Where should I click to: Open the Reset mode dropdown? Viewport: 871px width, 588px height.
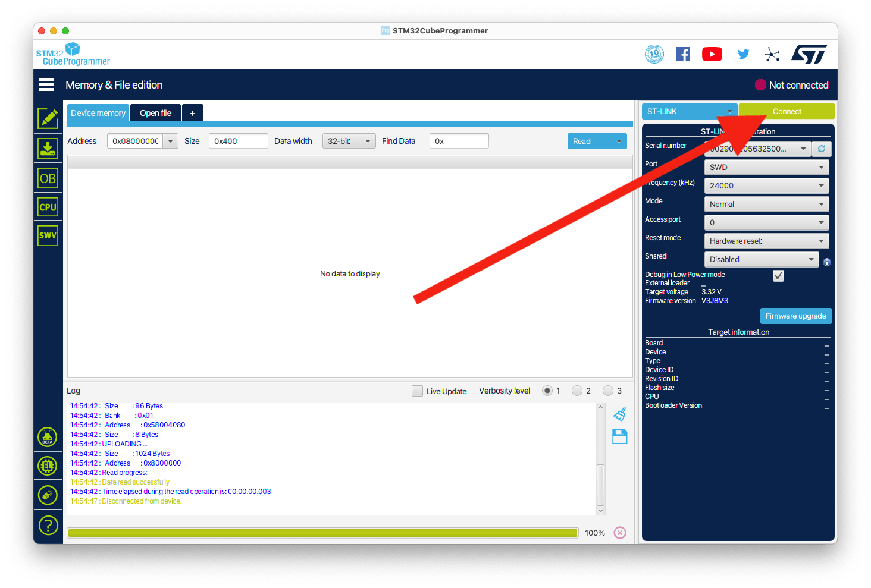[x=766, y=241]
